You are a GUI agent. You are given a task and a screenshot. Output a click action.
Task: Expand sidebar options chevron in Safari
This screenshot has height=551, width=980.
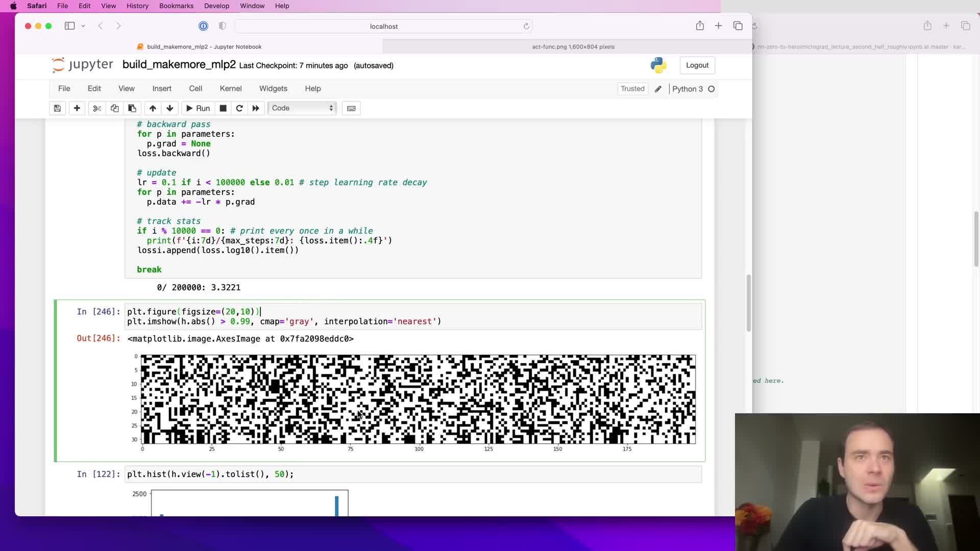pos(83,26)
